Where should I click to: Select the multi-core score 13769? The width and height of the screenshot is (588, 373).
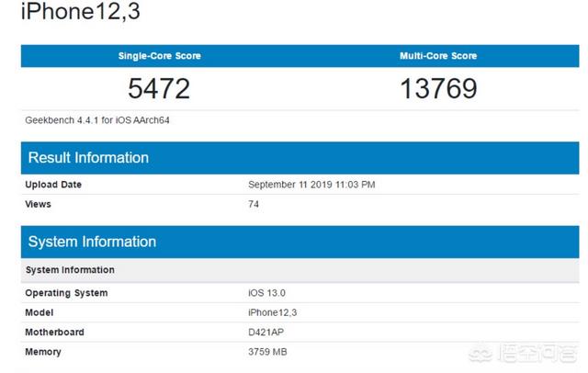(439, 89)
